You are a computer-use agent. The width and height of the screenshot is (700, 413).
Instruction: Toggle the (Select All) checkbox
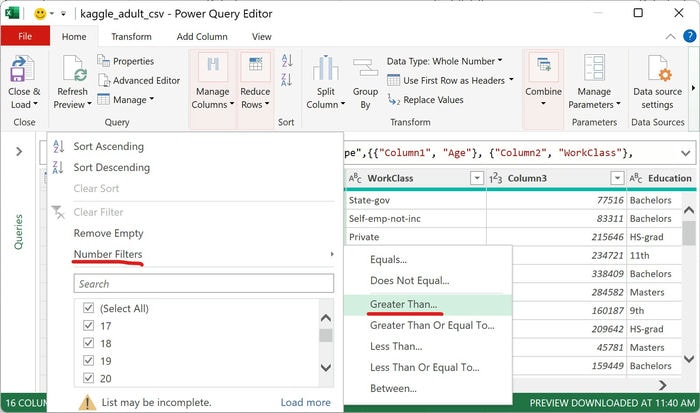(x=88, y=308)
